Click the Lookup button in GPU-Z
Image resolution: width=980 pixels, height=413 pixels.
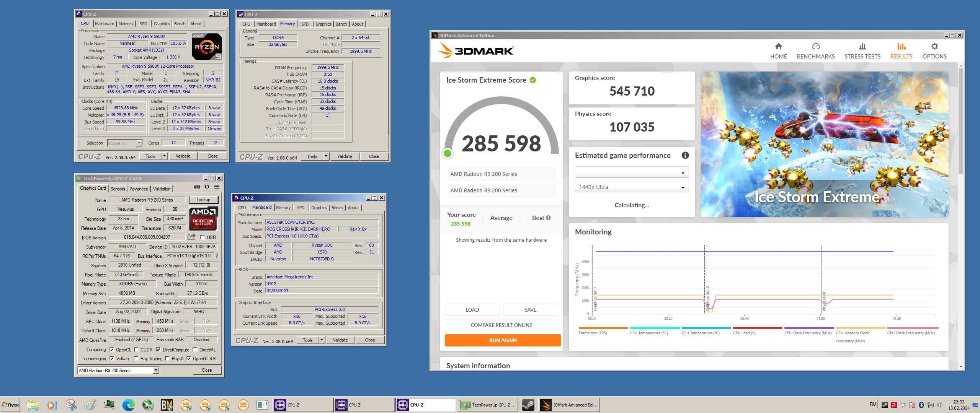203,200
